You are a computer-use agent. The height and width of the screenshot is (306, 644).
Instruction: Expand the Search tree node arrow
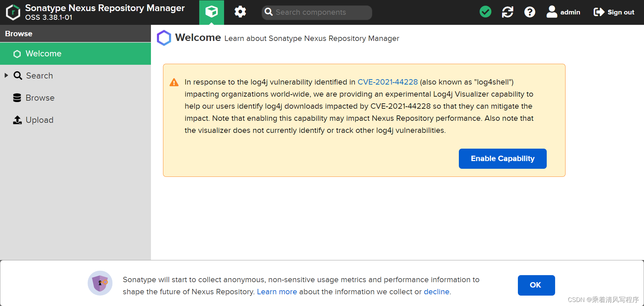click(x=6, y=75)
